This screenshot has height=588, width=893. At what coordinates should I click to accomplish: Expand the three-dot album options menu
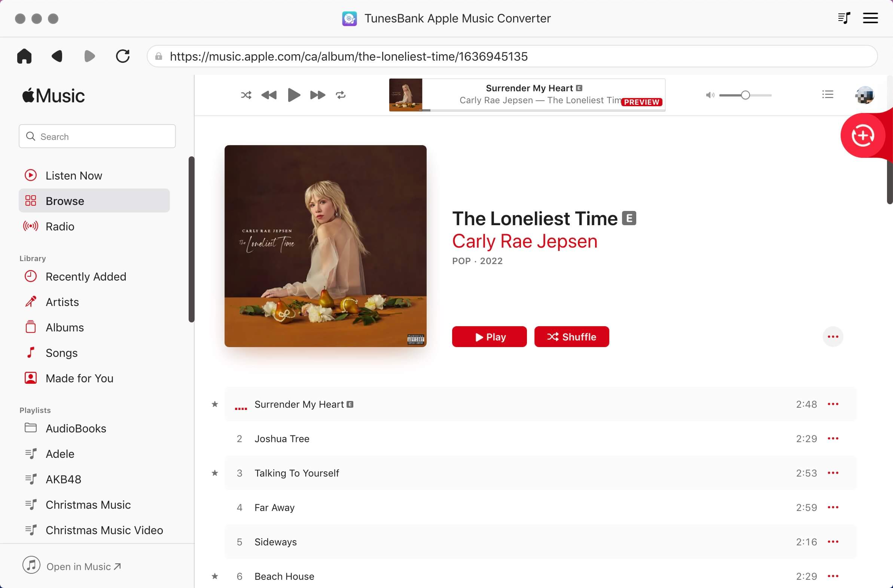tap(833, 337)
